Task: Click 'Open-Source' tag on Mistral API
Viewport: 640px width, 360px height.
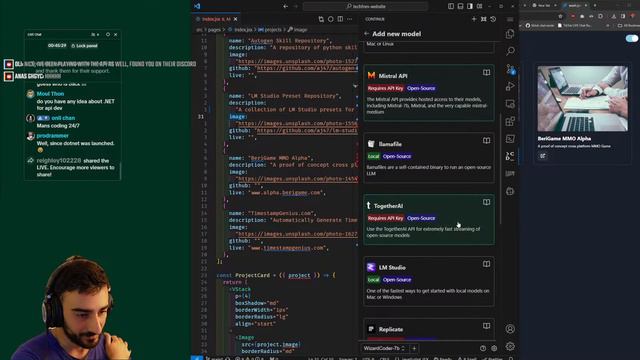Action: [421, 88]
